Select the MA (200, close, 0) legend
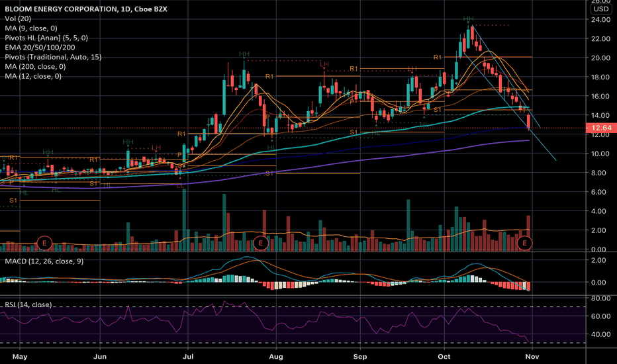The image size is (617, 364). tap(35, 66)
